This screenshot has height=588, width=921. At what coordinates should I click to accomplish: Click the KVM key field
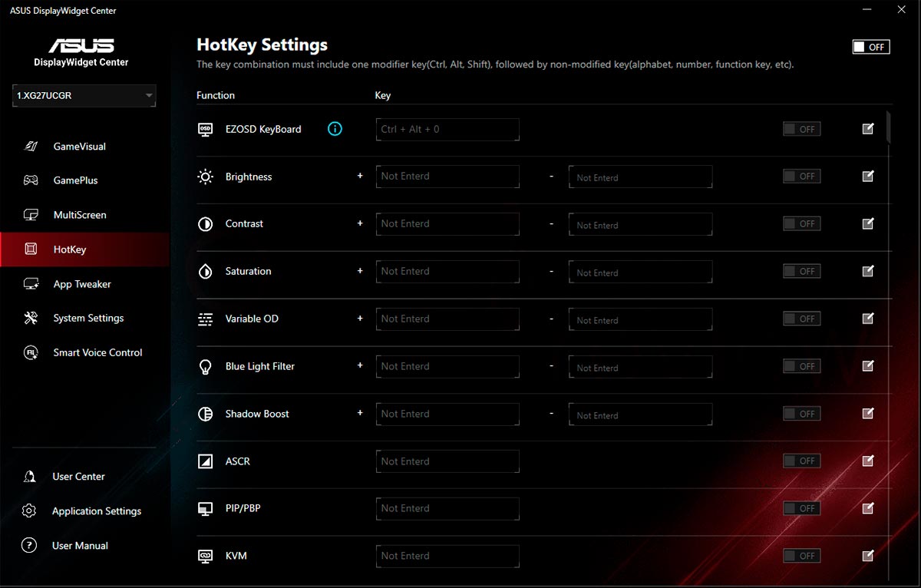pos(447,556)
